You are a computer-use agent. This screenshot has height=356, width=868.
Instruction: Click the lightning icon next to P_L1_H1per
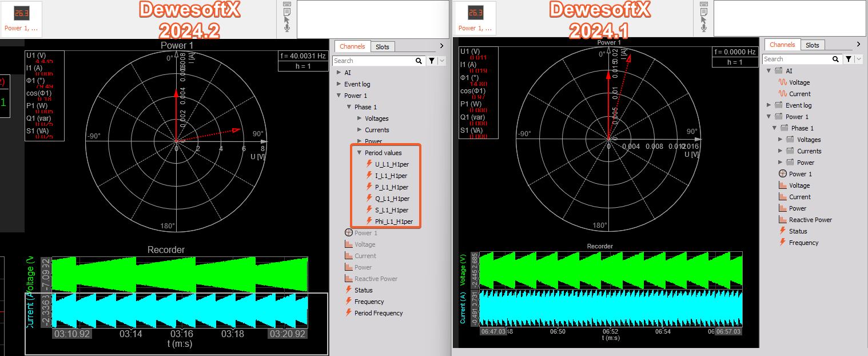(369, 187)
